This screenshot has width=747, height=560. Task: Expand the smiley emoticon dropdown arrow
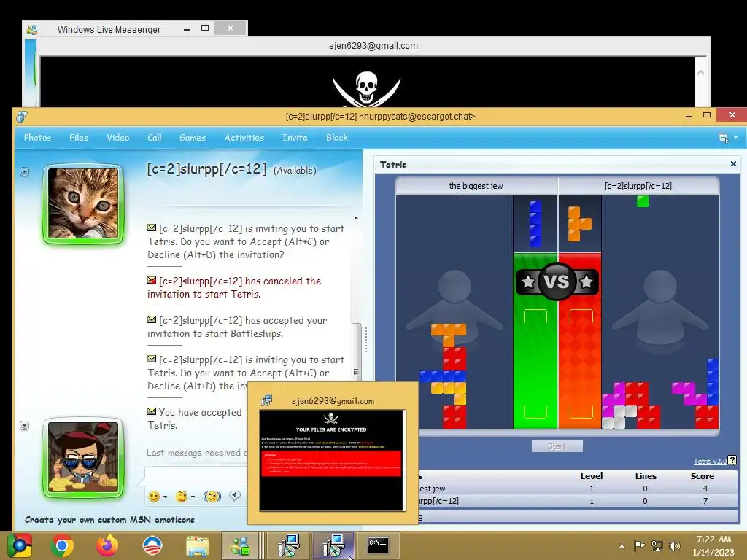tap(166, 497)
